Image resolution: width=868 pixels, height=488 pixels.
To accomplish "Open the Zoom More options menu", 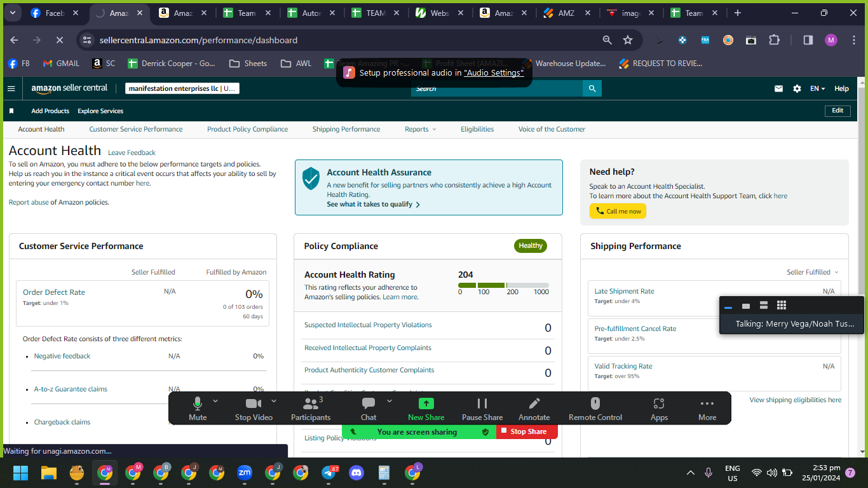I will tap(707, 409).
